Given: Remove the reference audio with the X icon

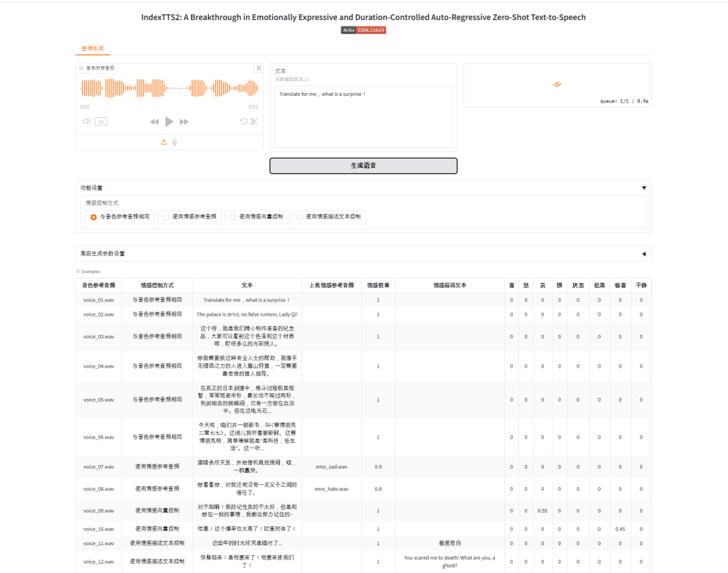Looking at the screenshot, I should (258, 68).
